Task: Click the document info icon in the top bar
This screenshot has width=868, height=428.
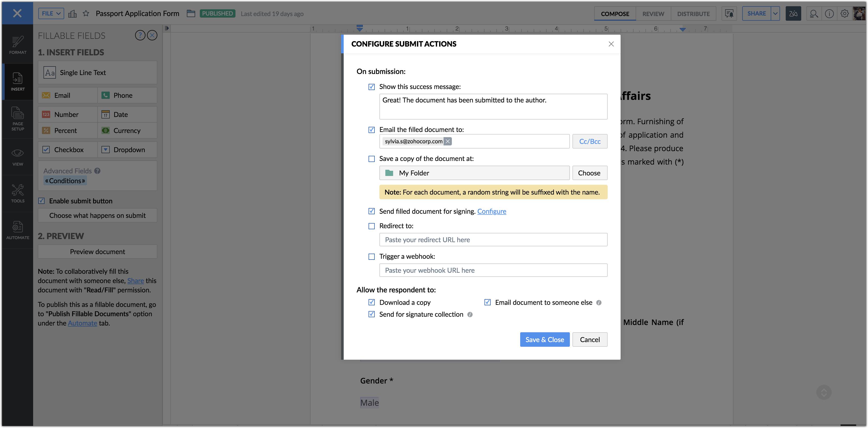Action: point(829,13)
